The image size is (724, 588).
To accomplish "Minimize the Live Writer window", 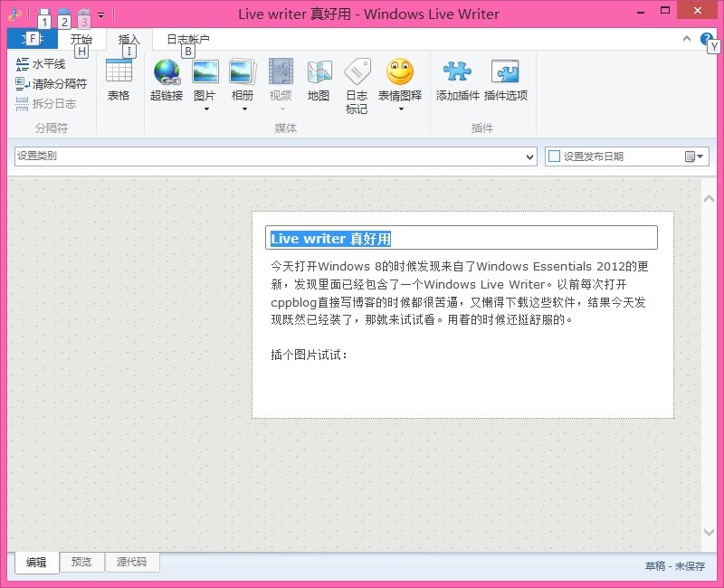I will [641, 12].
